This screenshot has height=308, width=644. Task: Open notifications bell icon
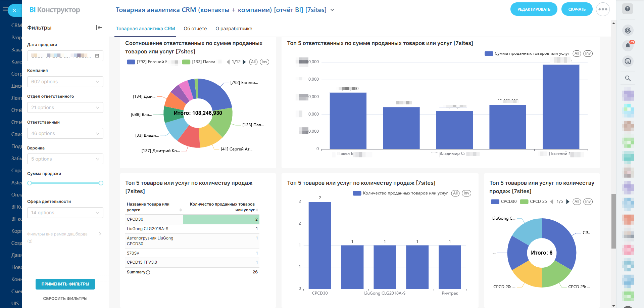pos(628,46)
